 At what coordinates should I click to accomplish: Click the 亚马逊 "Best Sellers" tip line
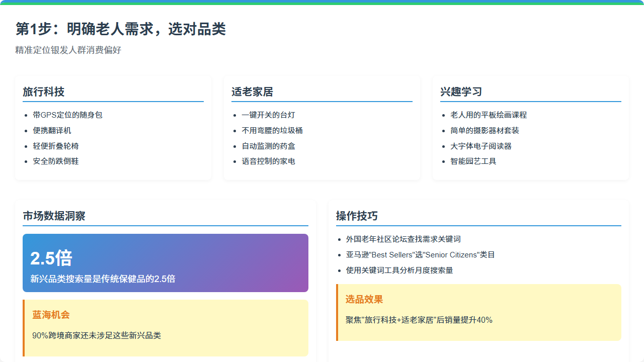point(421,255)
